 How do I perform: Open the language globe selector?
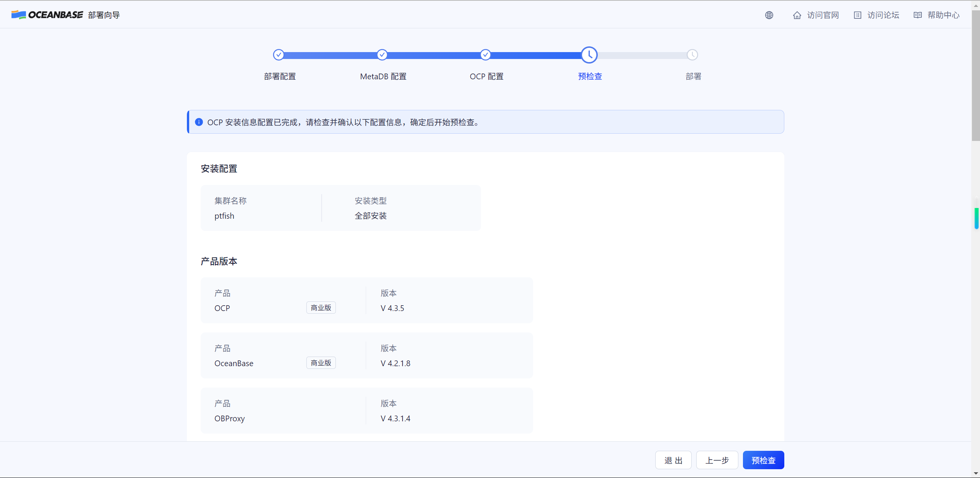[x=769, y=15]
